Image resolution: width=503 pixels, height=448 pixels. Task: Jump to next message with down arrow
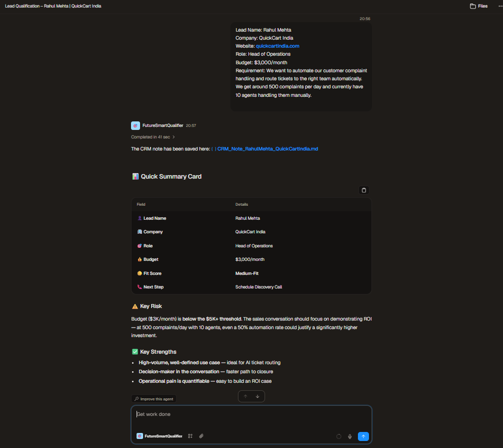click(x=258, y=396)
